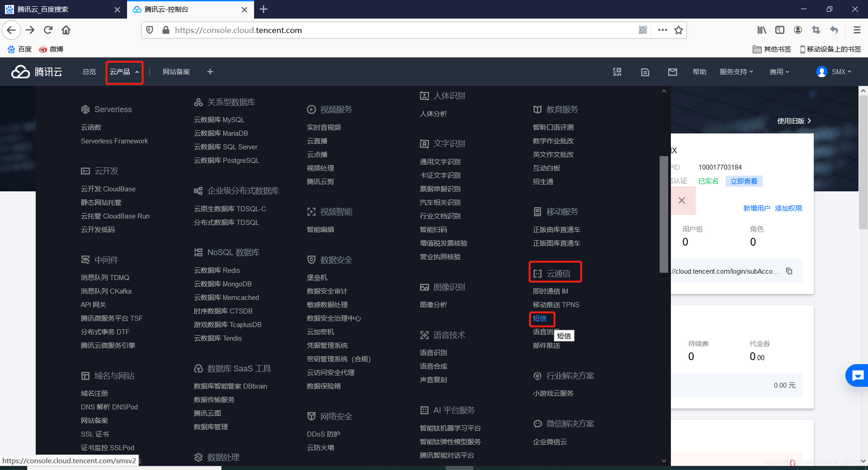868x470 pixels.
Task: Open DDoS 防护 under 网络安全
Action: (324, 434)
